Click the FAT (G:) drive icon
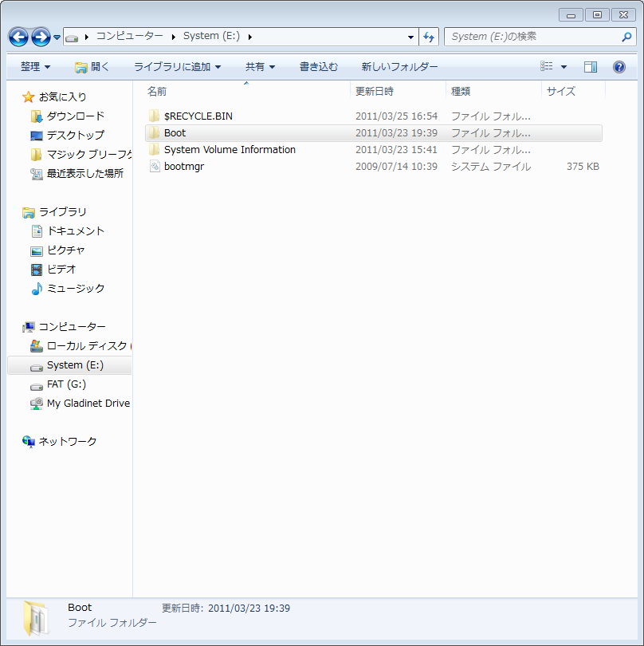 tap(36, 387)
